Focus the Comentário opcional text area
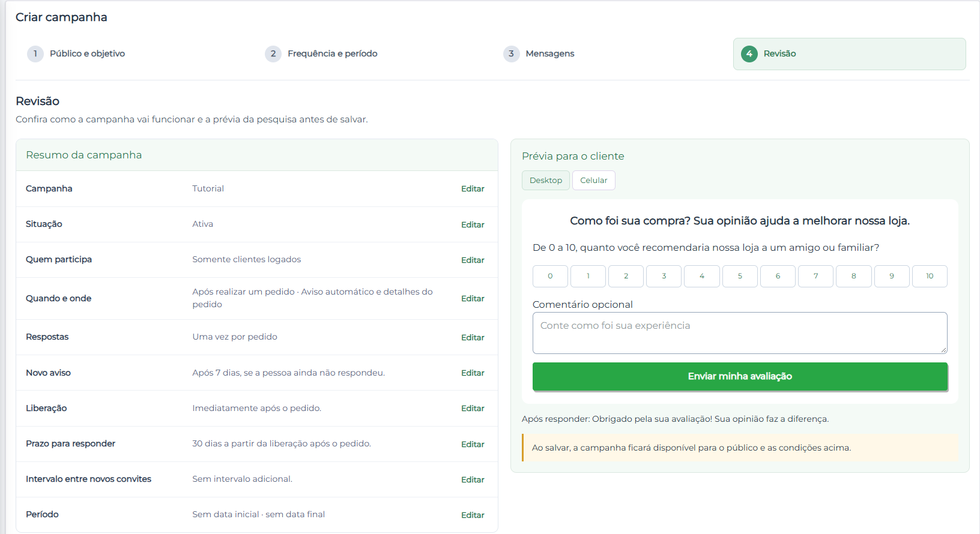980x534 pixels. pos(740,333)
